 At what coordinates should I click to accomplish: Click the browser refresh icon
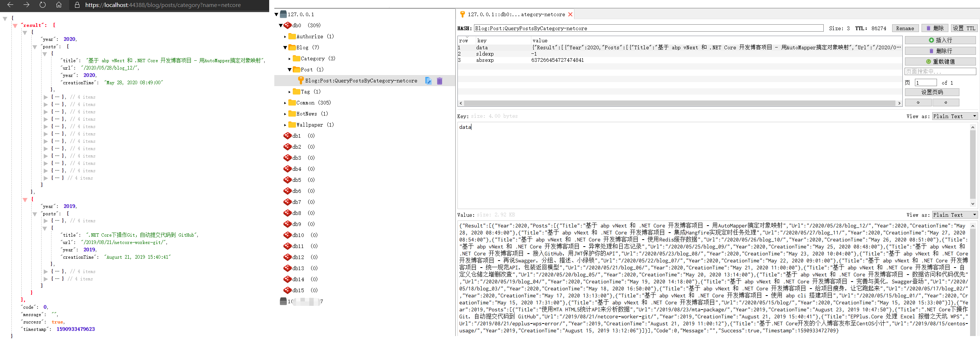[43, 5]
